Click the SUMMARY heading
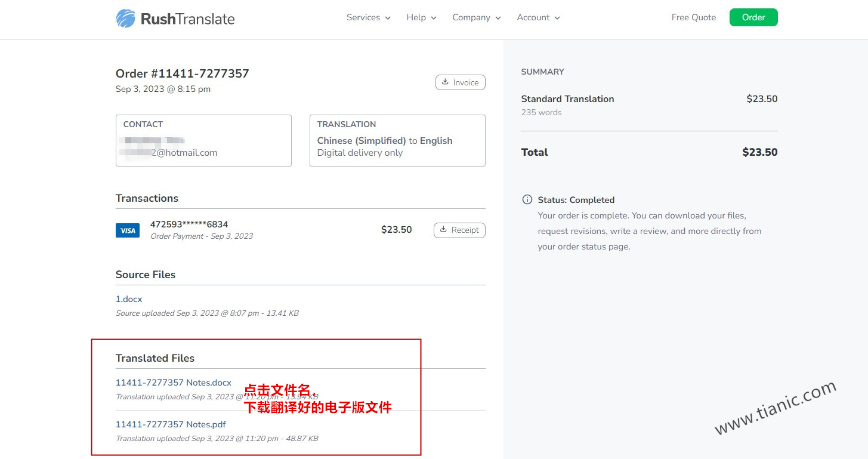The width and height of the screenshot is (868, 459). pyautogui.click(x=542, y=72)
